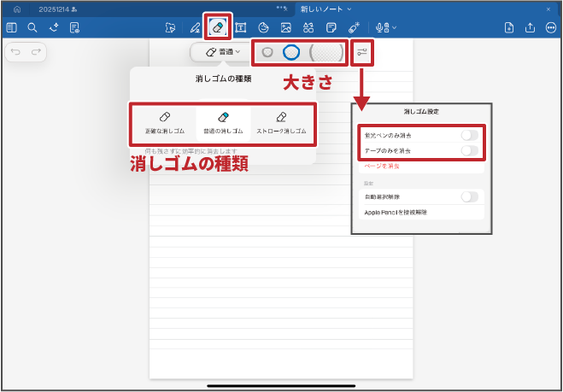This screenshot has height=392, width=563.
Task: Open the search magnifier icon
Action: (x=32, y=27)
